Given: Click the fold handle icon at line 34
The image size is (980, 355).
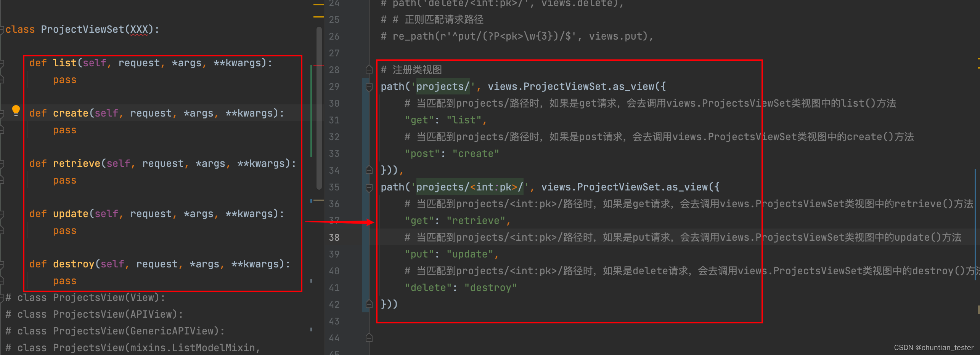Looking at the screenshot, I should pos(369,170).
